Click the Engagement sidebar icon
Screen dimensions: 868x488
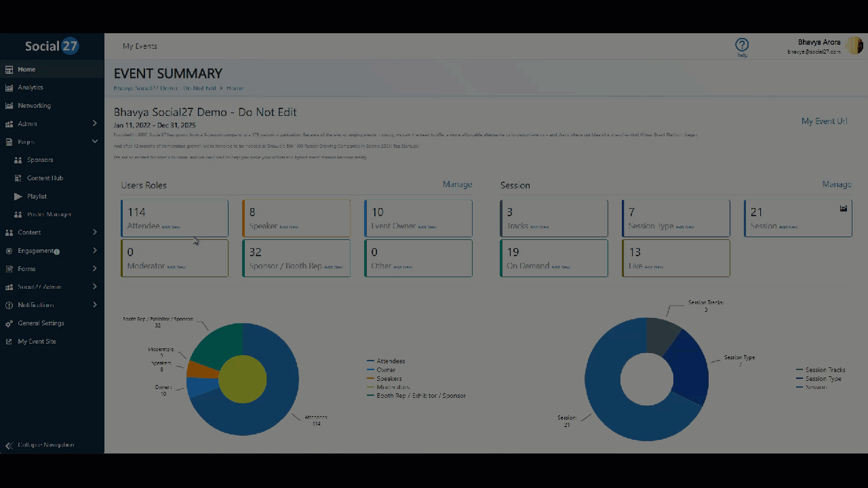9,251
